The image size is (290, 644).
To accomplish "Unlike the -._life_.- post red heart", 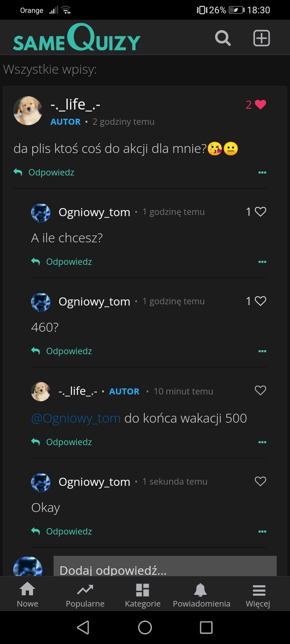I will point(260,105).
